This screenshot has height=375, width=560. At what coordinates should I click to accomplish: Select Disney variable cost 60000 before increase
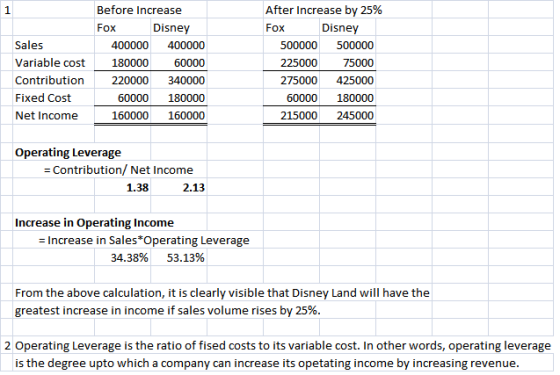(189, 63)
